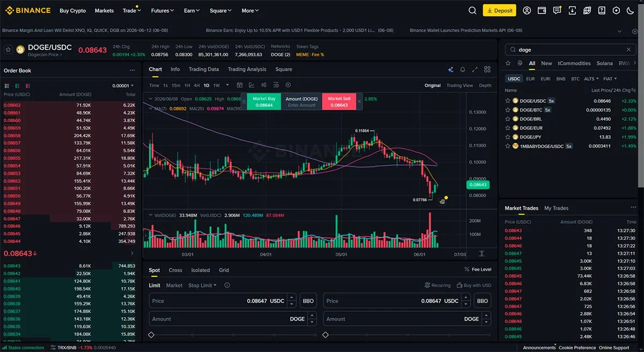Viewport: 644px width, 352px height.
Task: Click the yellow Deposit button
Action: [499, 10]
